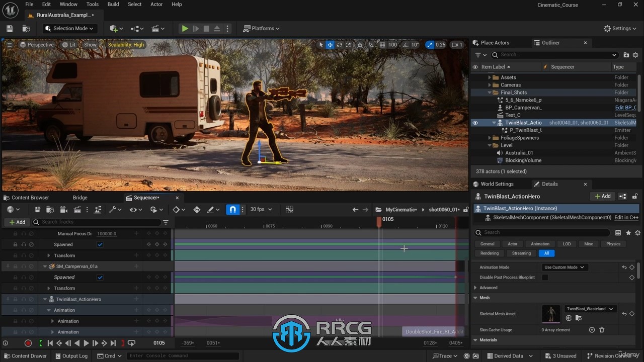Click the Details panel Add component button

(x=602, y=197)
